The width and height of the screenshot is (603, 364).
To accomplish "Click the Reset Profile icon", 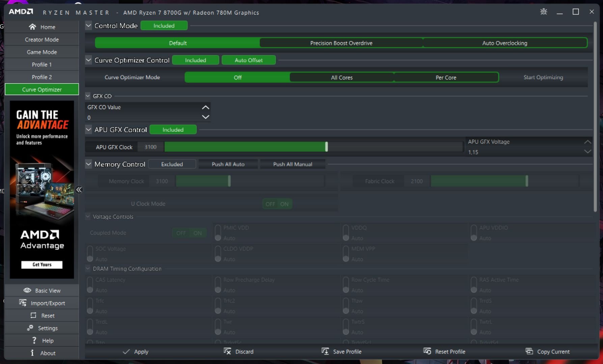I will point(427,351).
